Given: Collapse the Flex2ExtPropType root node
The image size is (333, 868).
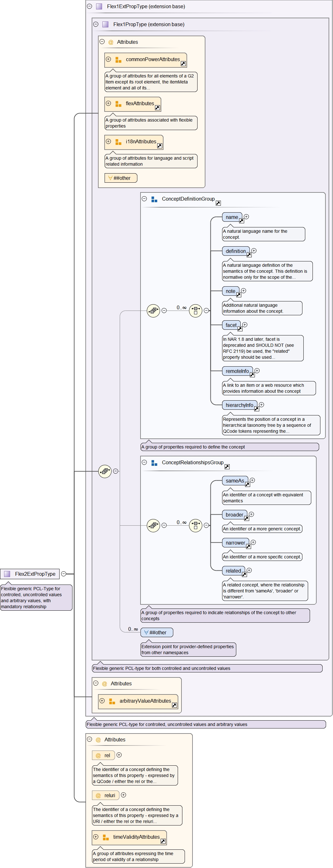Looking at the screenshot, I should 64,574.
